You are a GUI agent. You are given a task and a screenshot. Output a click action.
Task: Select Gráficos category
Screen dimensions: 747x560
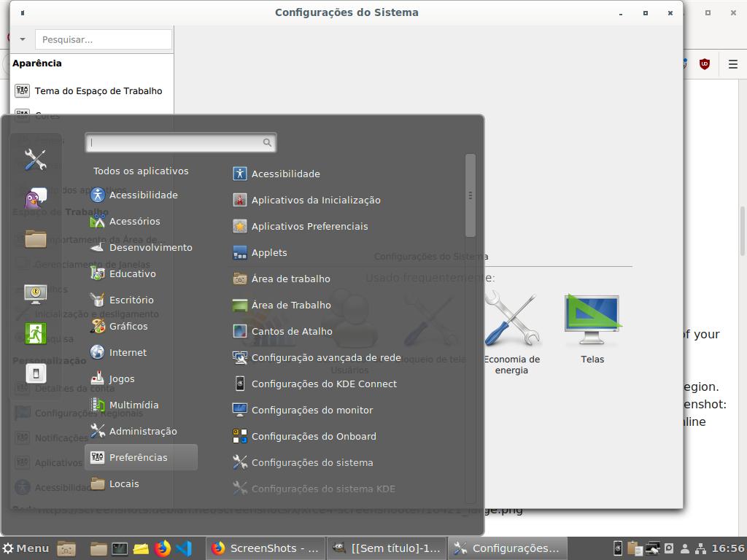pyautogui.click(x=141, y=326)
